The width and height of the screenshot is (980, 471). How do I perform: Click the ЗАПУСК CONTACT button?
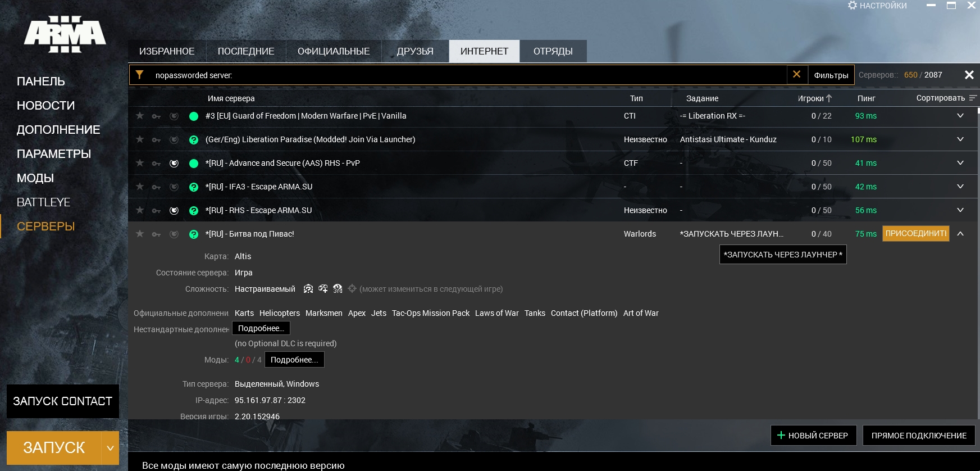(x=63, y=401)
